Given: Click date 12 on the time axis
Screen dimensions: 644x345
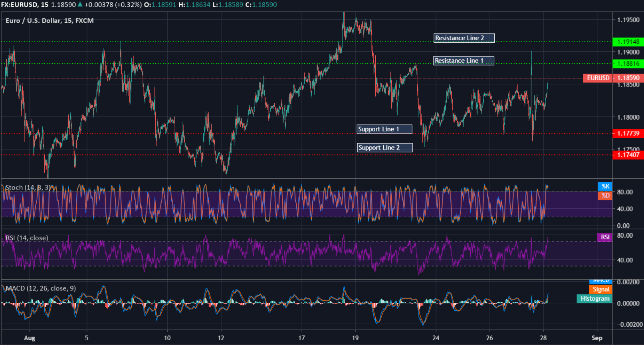Looking at the screenshot, I should point(221,338).
